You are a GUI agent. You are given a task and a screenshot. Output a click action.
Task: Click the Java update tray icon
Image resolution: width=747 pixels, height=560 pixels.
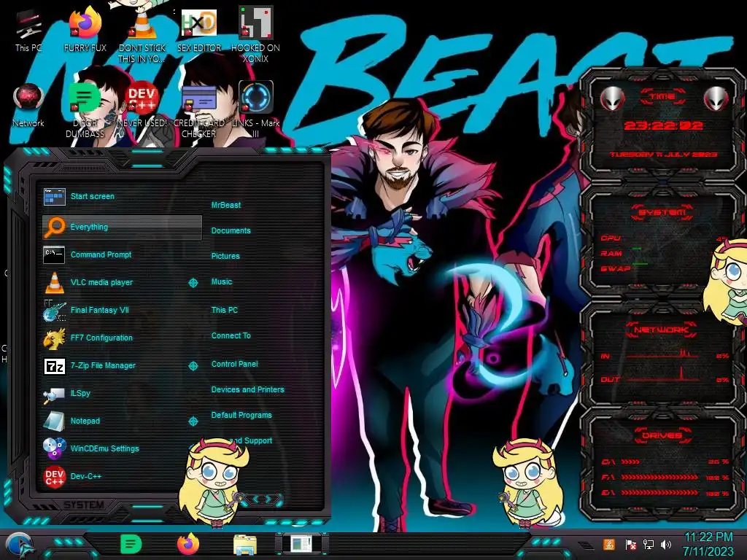click(608, 544)
